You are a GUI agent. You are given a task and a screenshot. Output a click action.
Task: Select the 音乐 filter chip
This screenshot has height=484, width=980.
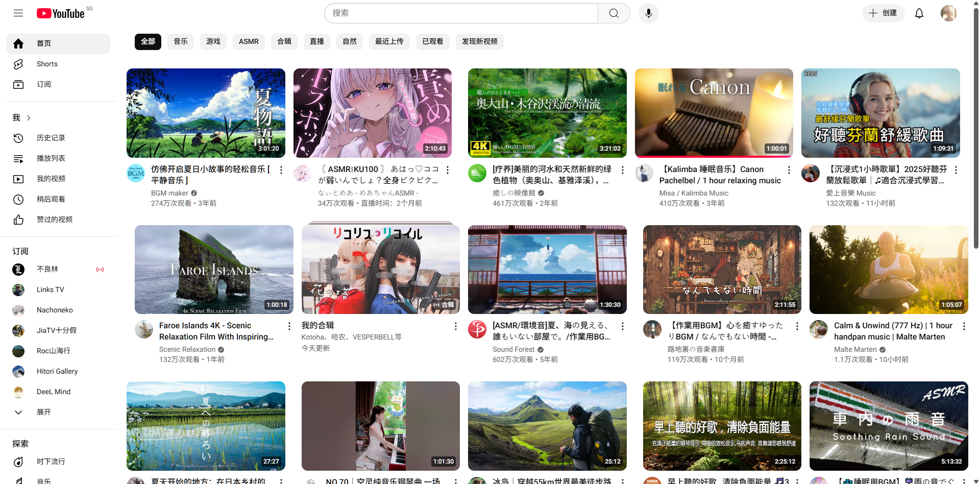coord(181,41)
